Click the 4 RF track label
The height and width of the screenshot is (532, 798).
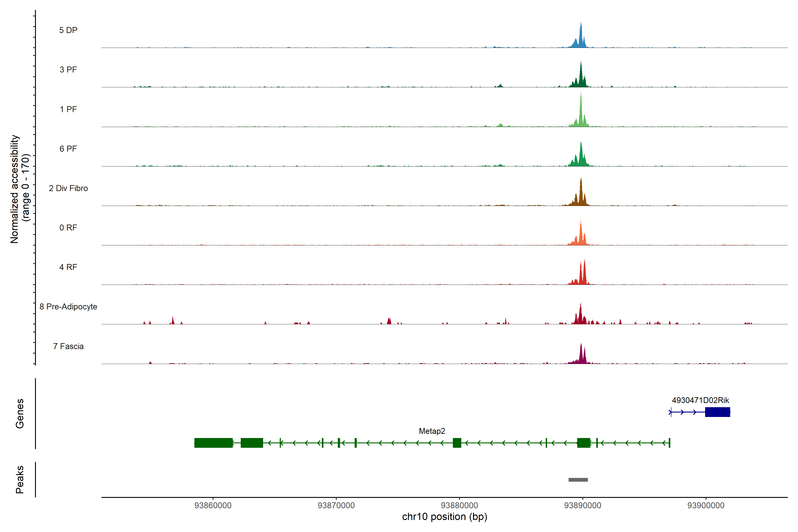68,267
